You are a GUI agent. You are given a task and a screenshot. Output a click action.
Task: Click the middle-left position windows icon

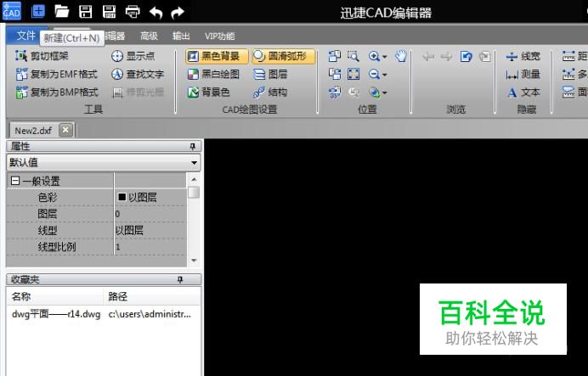click(335, 74)
